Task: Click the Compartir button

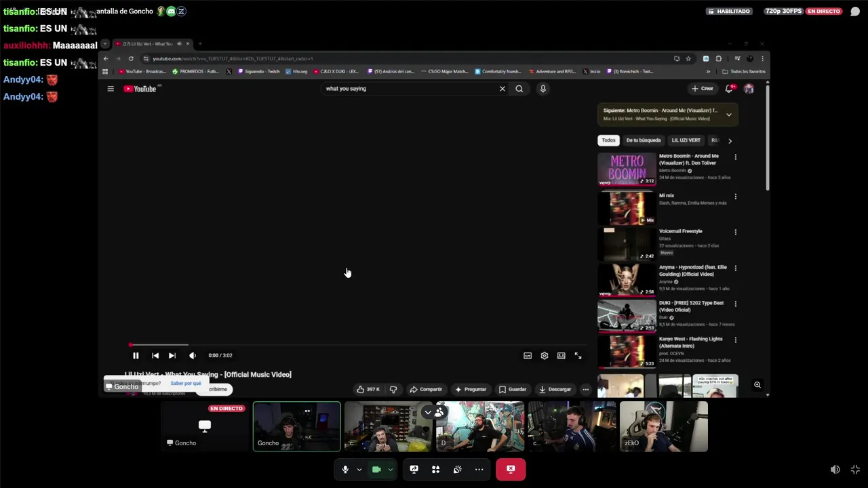Action: coord(426,389)
